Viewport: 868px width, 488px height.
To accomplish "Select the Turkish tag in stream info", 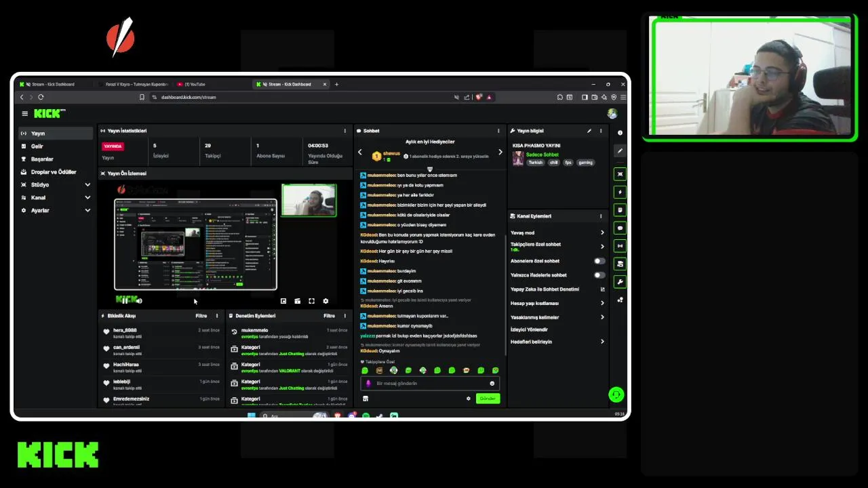I will click(x=536, y=163).
